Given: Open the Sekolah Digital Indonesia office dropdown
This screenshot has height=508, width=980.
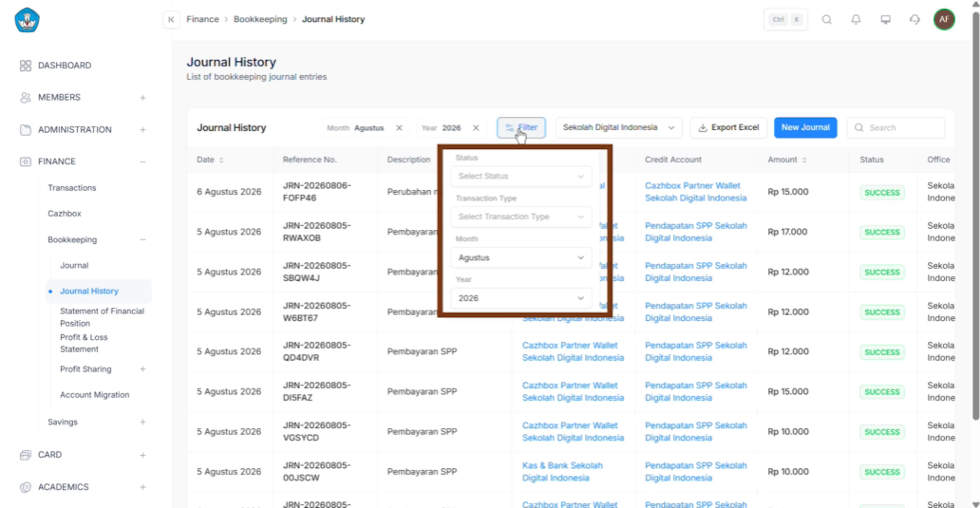Looking at the screenshot, I should pos(619,127).
